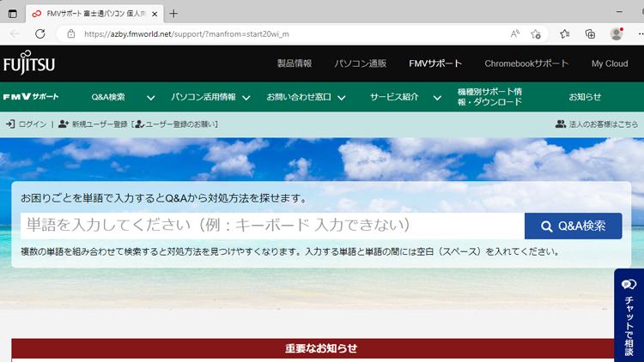Activate the Read aloud icon
The image size is (644, 362).
coord(514,34)
